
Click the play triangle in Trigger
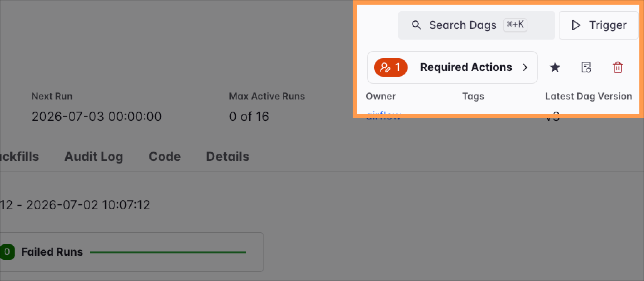[x=576, y=25]
